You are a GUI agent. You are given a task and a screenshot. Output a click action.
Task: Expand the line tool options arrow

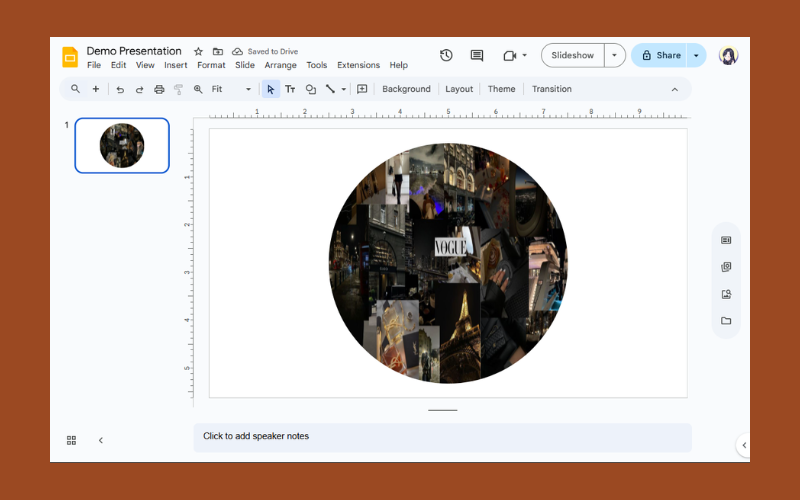click(x=344, y=89)
